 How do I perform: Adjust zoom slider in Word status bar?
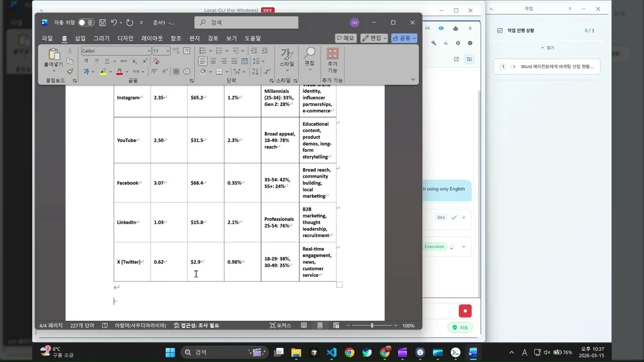pos(372,325)
